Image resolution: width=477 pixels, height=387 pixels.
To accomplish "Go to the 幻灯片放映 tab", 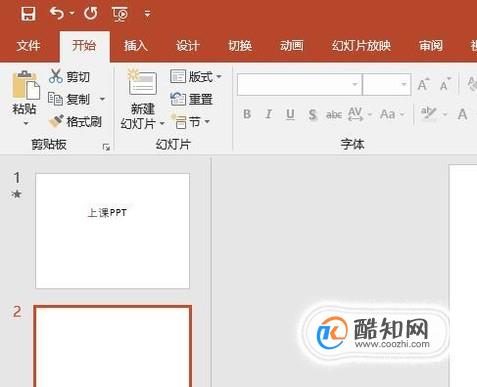I will [x=361, y=45].
